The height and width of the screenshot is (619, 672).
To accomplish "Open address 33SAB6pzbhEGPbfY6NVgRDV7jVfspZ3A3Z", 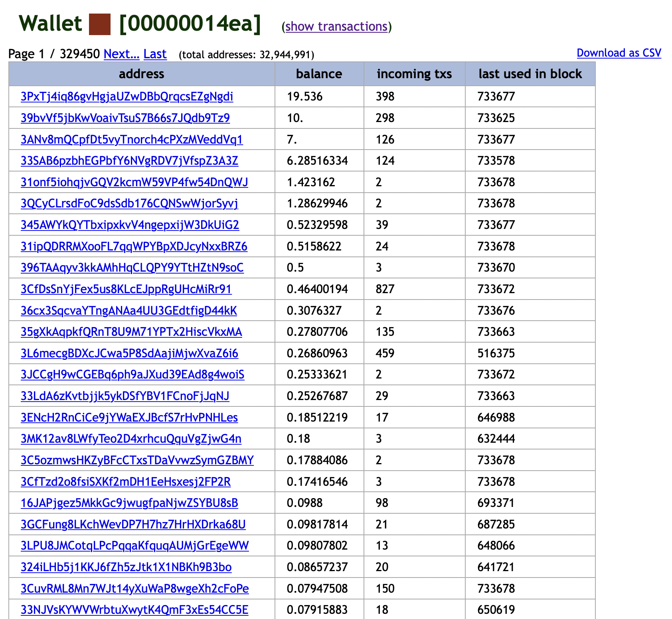I will [129, 161].
